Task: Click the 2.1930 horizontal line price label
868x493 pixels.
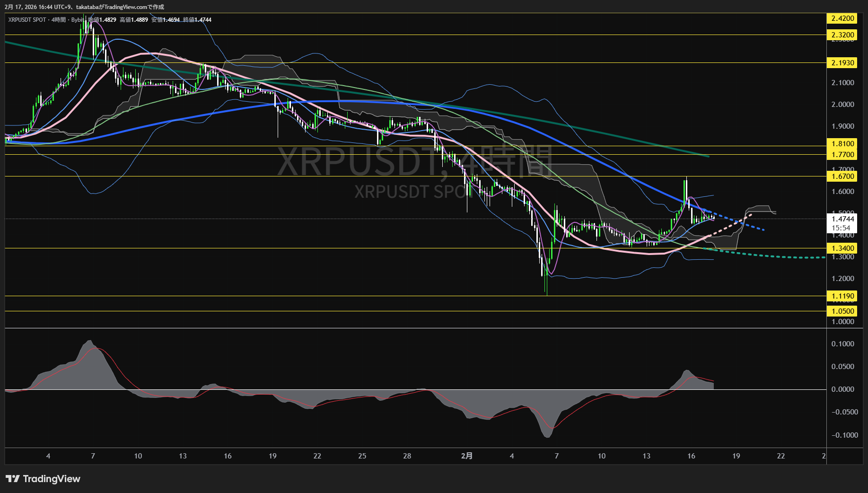Action: click(842, 63)
